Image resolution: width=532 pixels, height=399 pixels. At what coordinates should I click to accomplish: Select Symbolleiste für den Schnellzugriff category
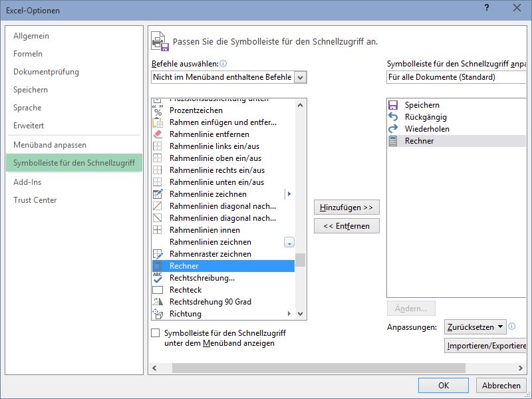[74, 163]
